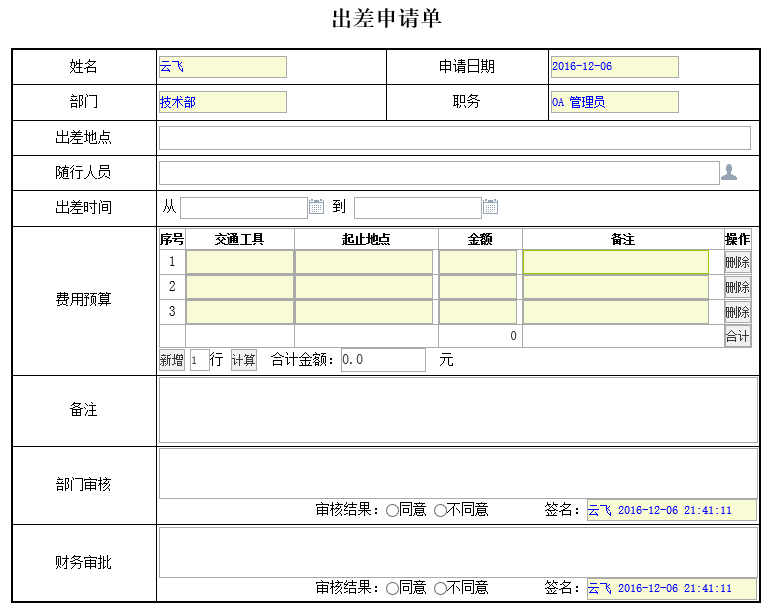Open the person picker for 随行人员
Image resolution: width=769 pixels, height=615 pixels.
729,173
